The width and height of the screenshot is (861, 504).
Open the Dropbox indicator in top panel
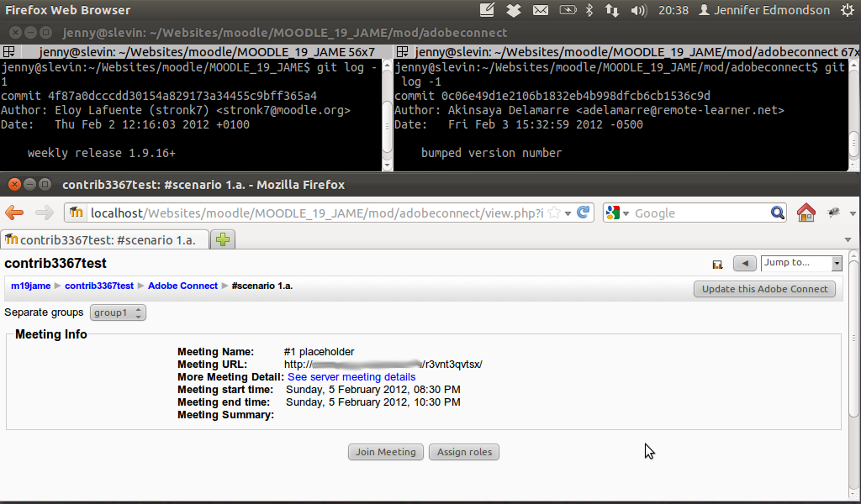pyautogui.click(x=514, y=10)
